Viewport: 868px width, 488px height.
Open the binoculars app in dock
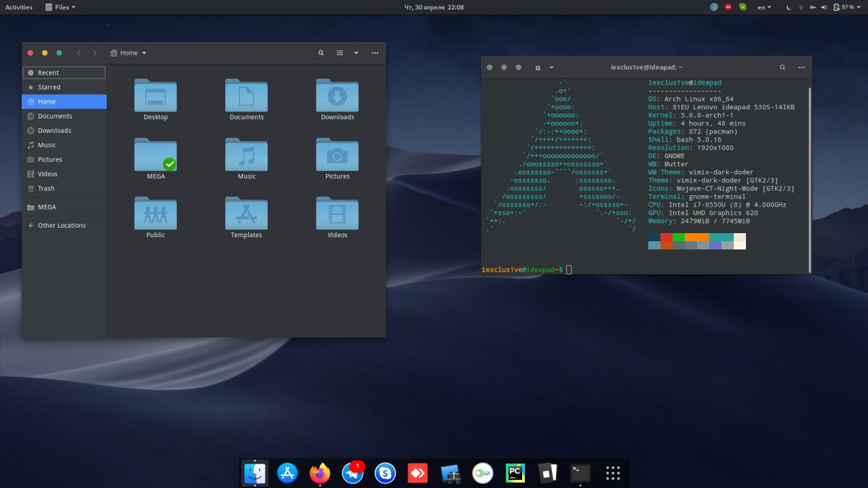(450, 473)
